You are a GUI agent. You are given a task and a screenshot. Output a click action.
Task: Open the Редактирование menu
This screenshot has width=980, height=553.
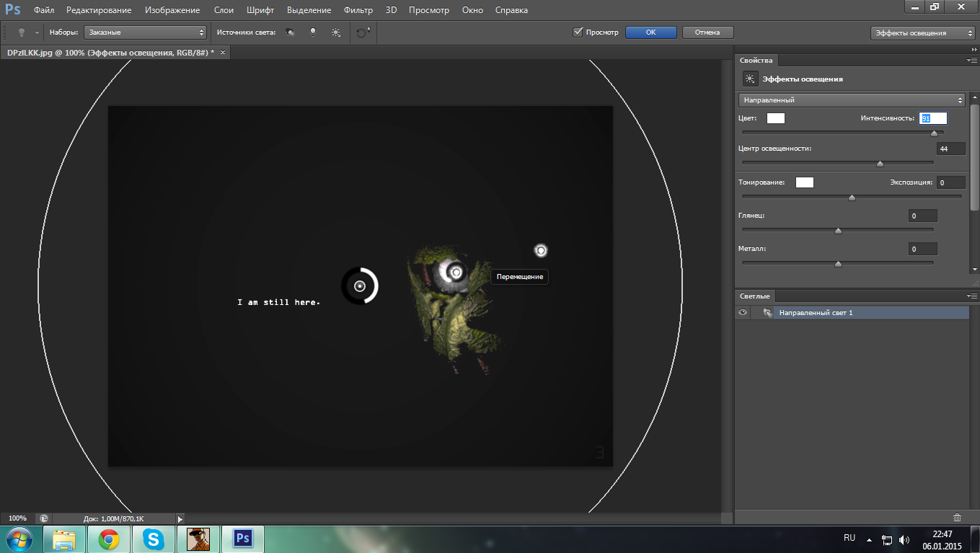99,10
